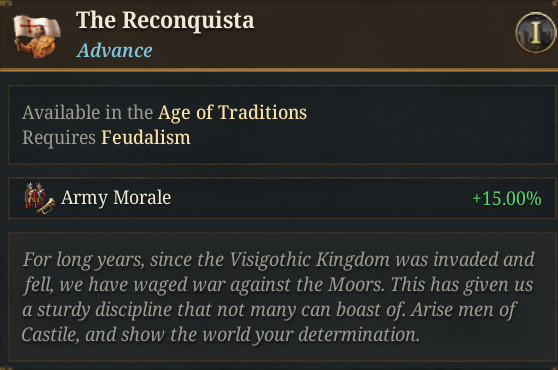Click the For long years opening words

tap(84, 260)
